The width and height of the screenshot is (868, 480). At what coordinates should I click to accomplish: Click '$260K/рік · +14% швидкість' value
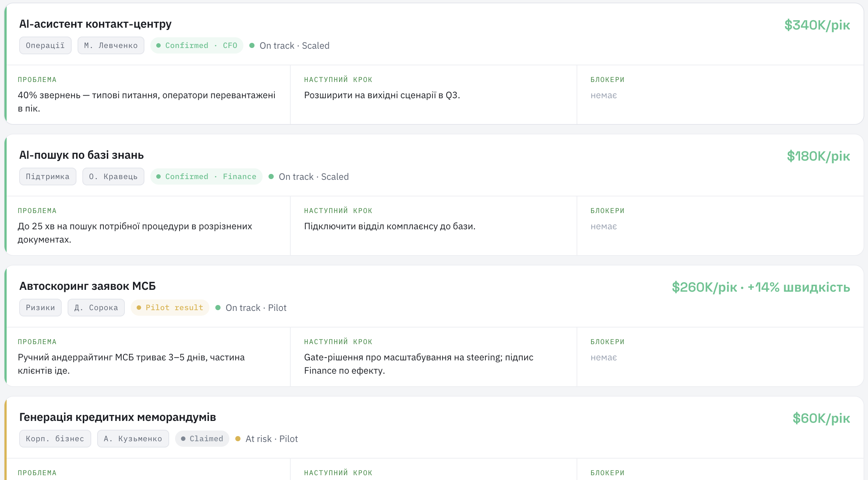point(761,287)
